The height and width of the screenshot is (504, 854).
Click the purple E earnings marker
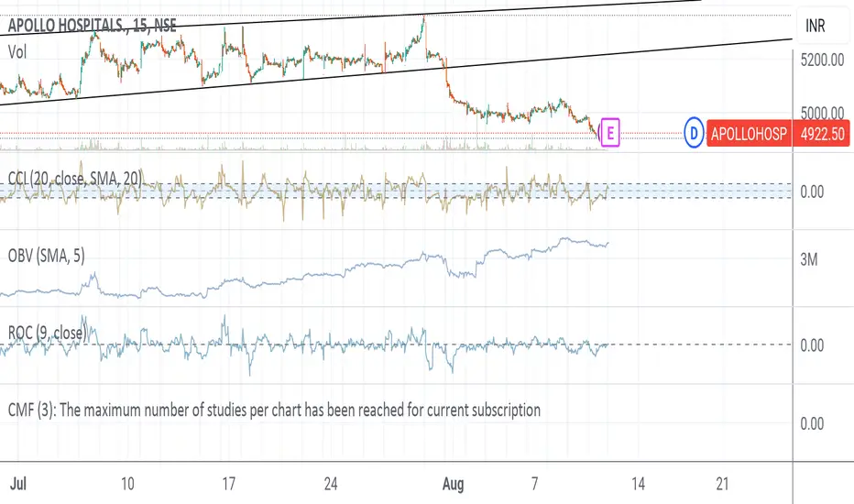coord(610,133)
